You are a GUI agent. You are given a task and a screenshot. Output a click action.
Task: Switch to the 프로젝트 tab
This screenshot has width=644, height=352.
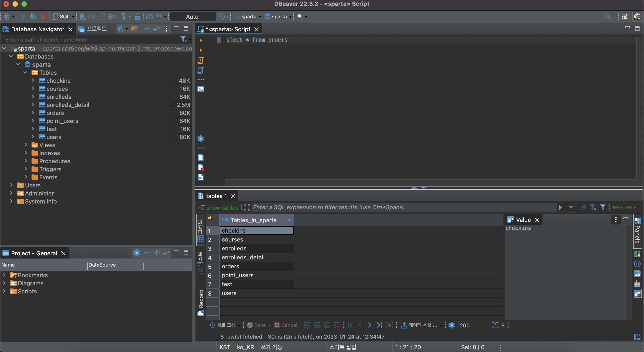click(93, 29)
